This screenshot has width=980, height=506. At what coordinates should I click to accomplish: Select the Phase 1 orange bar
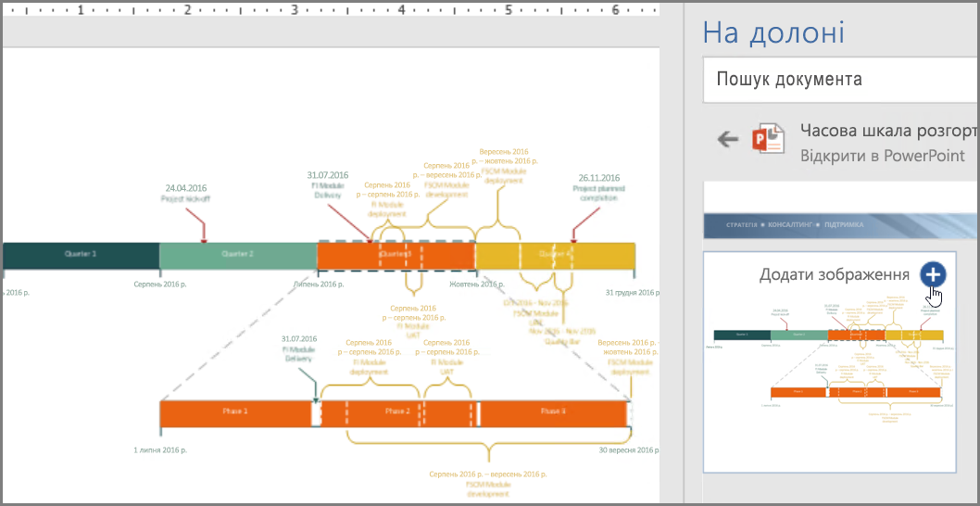(235, 413)
